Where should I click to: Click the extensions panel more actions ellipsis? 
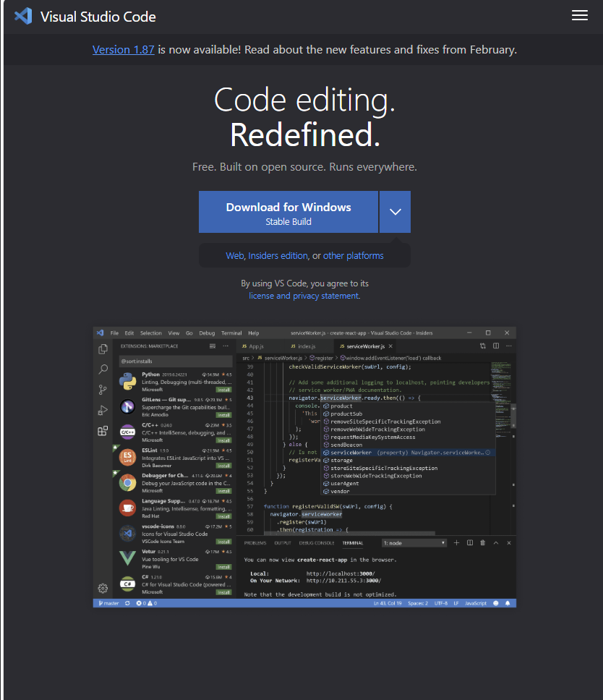[x=226, y=346]
